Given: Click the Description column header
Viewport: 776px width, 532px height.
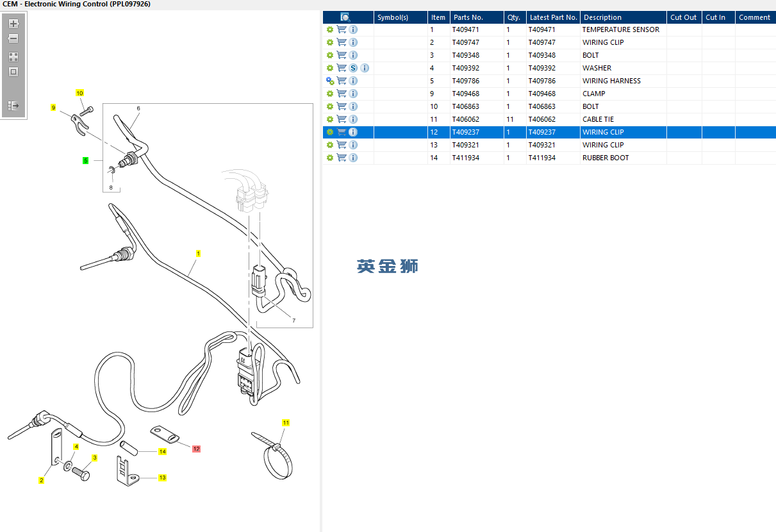Looking at the screenshot, I should pyautogui.click(x=602, y=17).
